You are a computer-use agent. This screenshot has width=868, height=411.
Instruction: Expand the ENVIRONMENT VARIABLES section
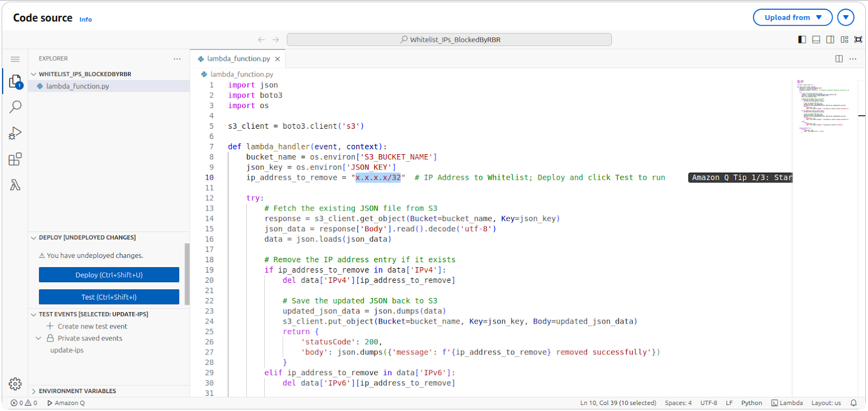tap(34, 391)
